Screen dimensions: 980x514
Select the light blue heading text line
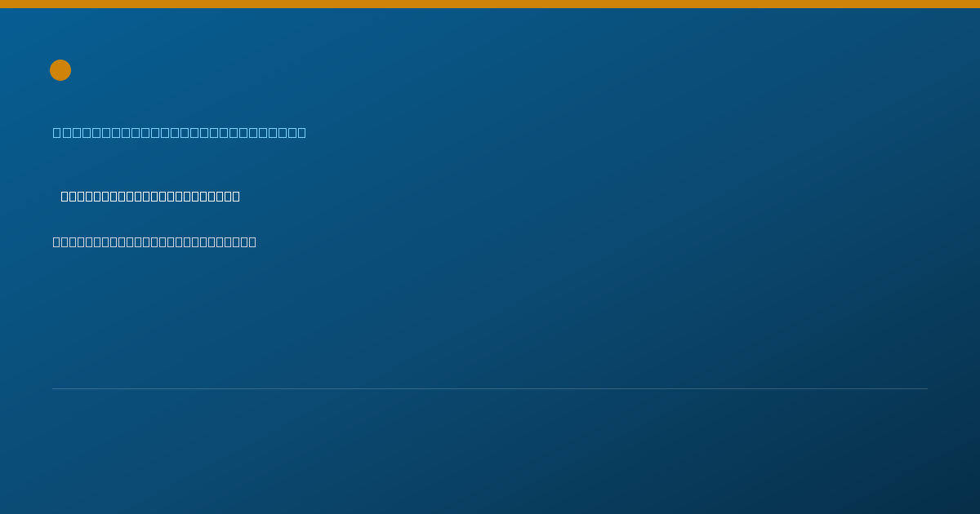(180, 132)
